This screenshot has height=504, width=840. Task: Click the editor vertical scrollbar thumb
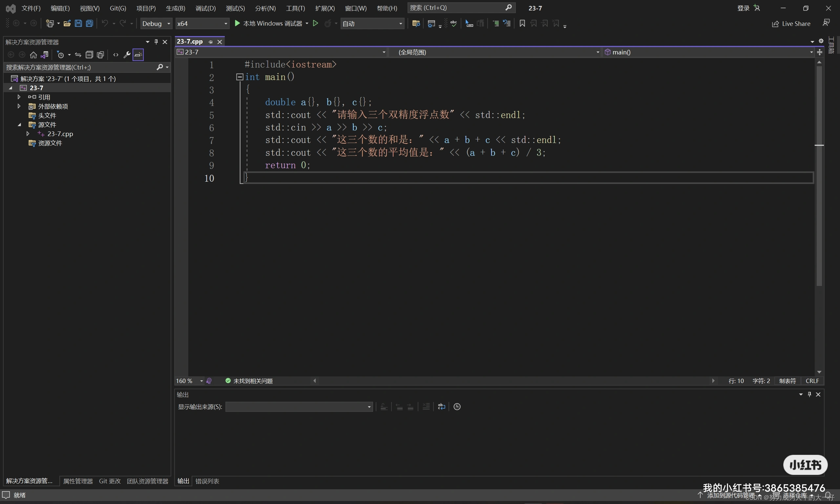click(x=819, y=175)
